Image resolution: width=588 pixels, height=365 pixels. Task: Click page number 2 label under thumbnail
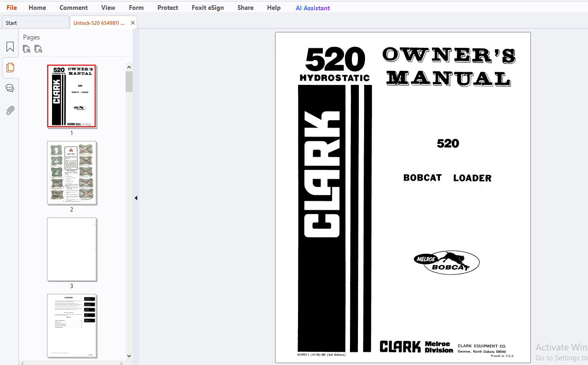72,210
